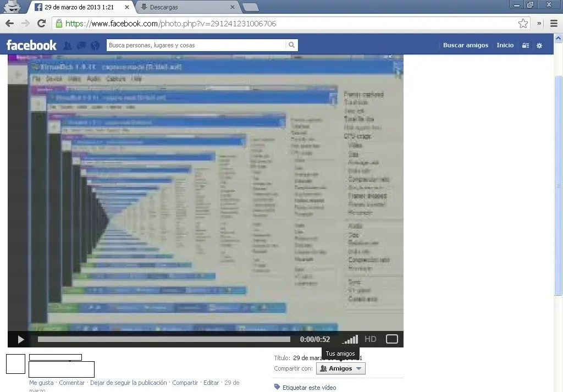The height and width of the screenshot is (392, 563).
Task: Open notifications globe icon
Action: 95,46
